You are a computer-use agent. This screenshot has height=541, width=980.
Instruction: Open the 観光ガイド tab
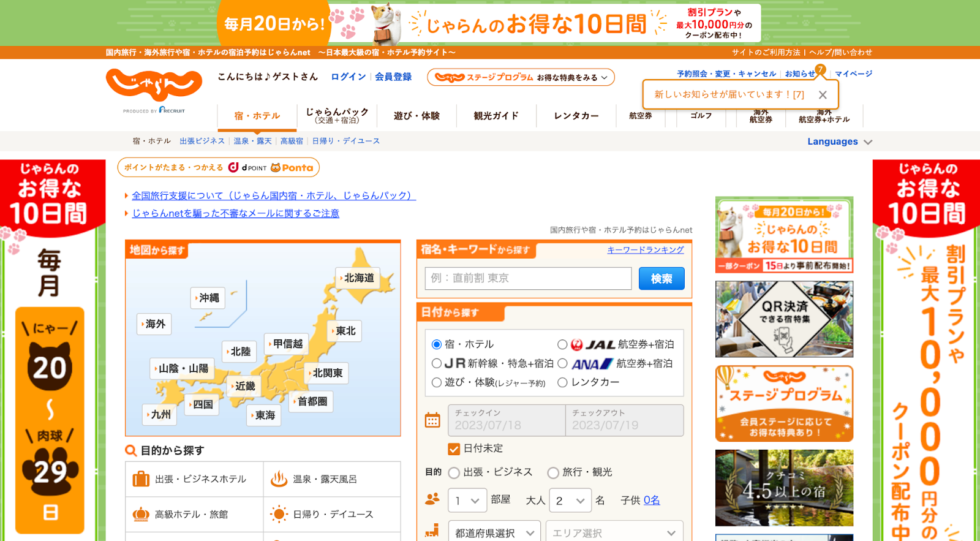496,115
